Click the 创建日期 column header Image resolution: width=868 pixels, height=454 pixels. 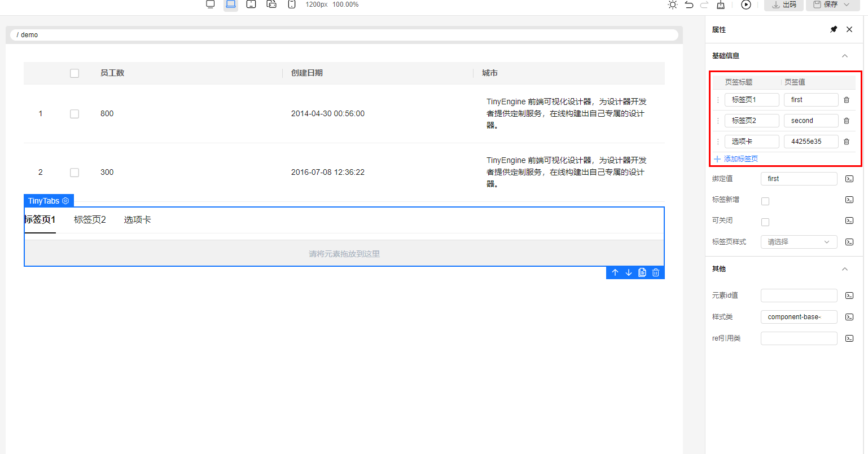pos(307,73)
